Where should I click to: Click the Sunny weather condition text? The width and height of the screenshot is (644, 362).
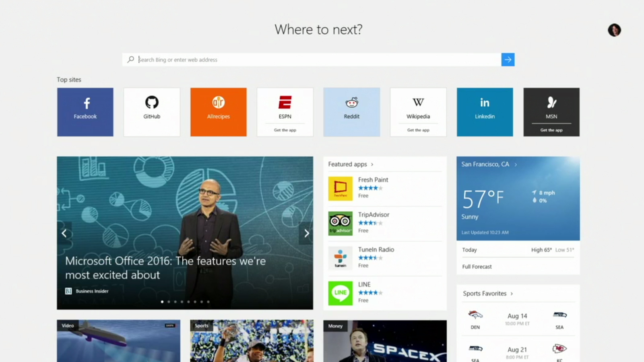(470, 217)
